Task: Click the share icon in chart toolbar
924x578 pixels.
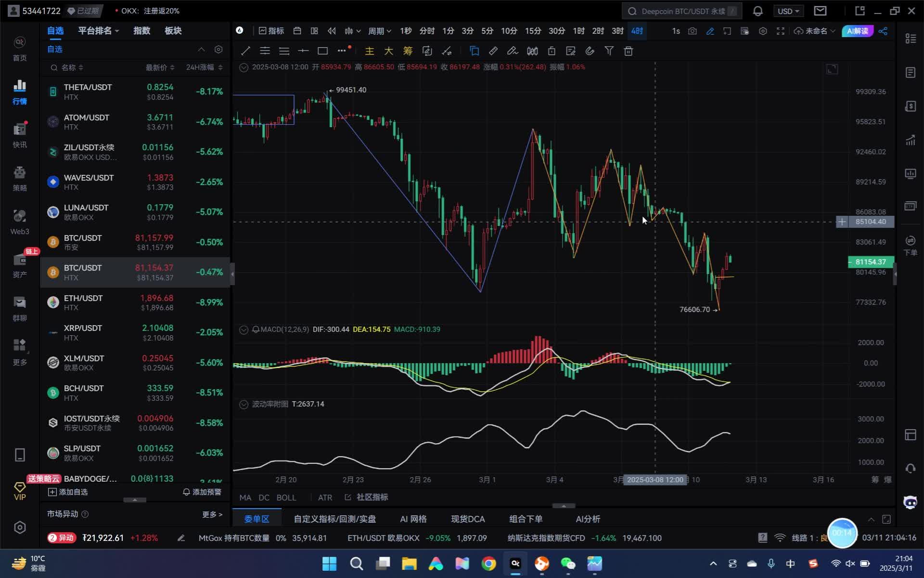Action: point(883,31)
